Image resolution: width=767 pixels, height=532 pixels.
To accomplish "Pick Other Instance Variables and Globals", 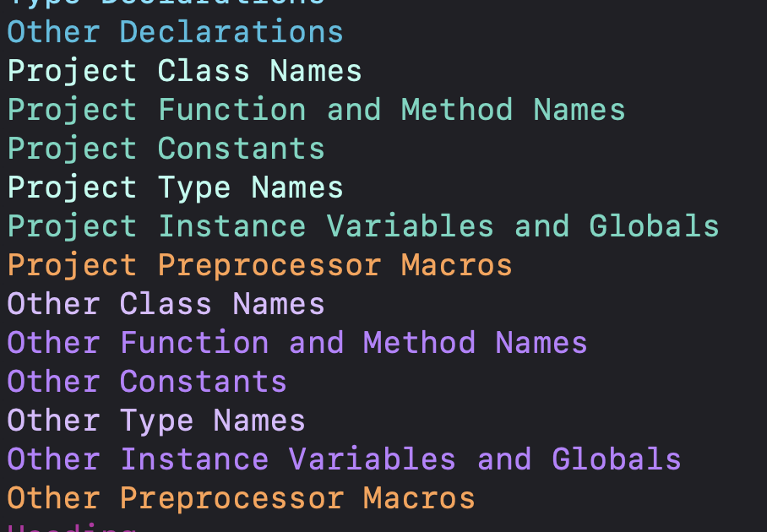I will click(x=345, y=459).
